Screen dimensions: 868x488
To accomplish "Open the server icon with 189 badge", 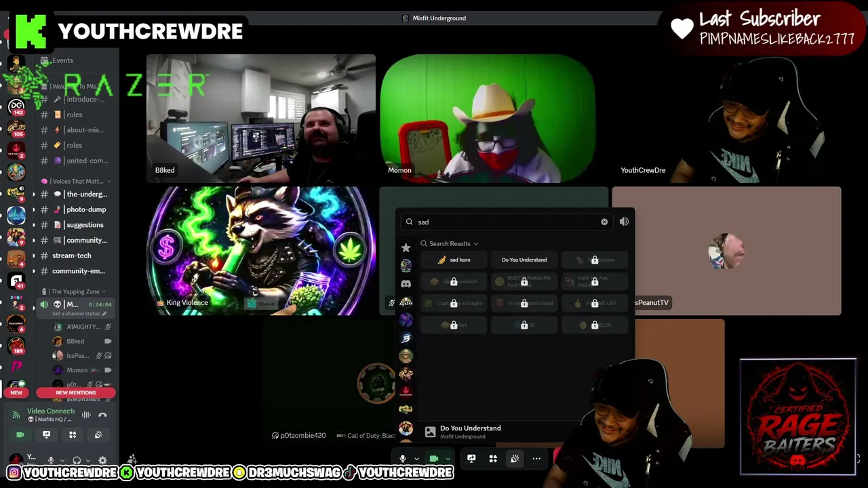I will pos(16,344).
